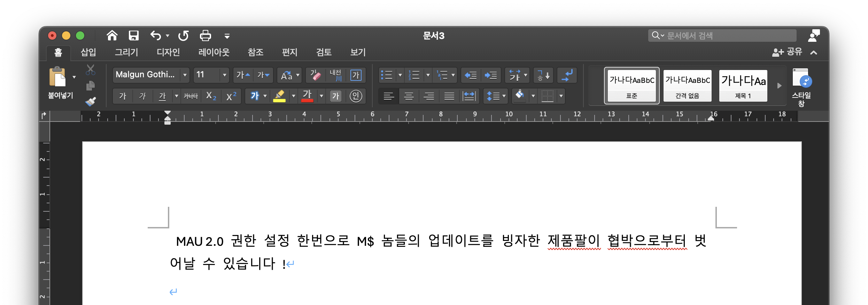Switch to the 삽입 tab

pyautogui.click(x=88, y=52)
